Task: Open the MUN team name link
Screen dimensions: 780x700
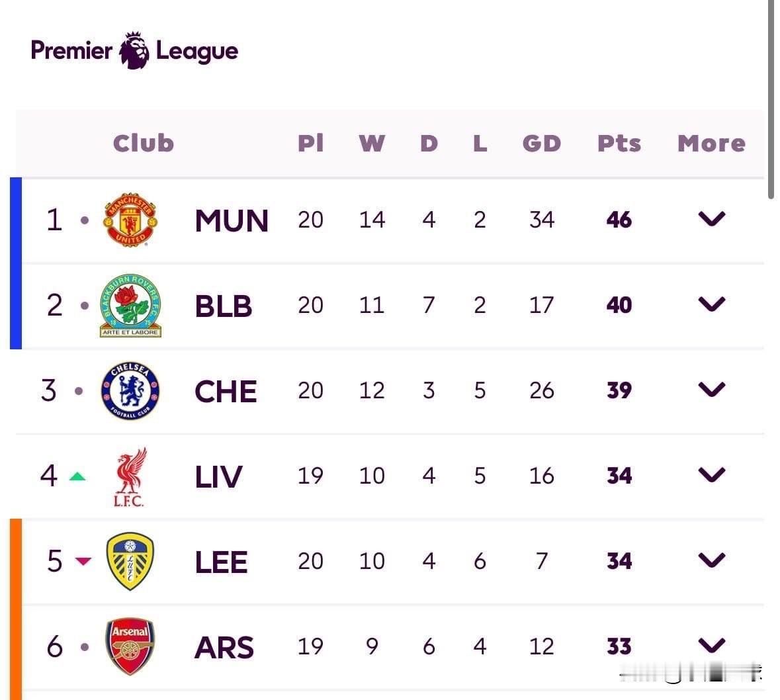Action: [x=232, y=220]
